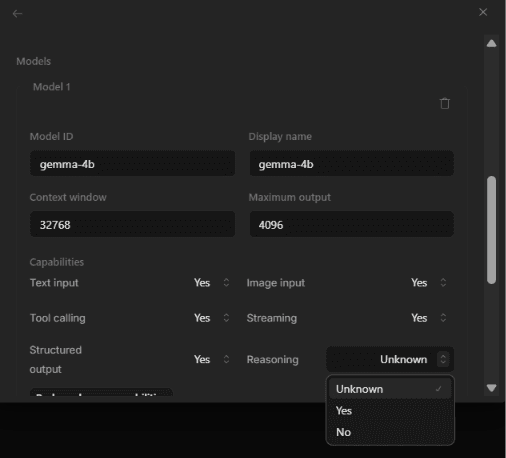The height and width of the screenshot is (458, 506).
Task: Click the Context window label
Action: (x=68, y=197)
